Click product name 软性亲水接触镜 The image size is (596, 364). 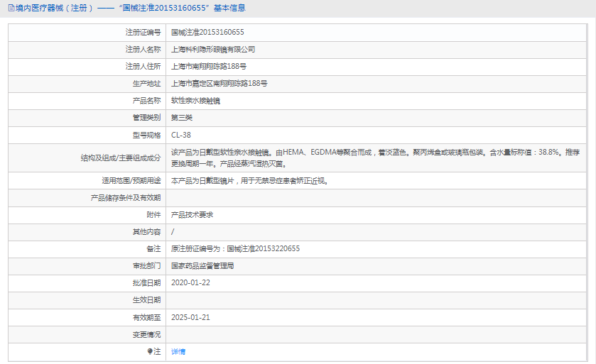tap(196, 101)
